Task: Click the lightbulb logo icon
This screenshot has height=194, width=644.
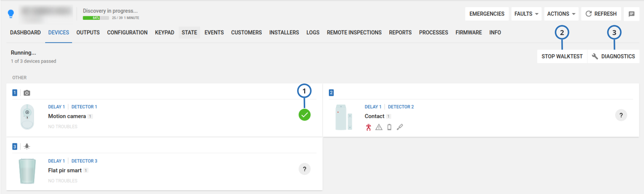Action: [x=11, y=14]
